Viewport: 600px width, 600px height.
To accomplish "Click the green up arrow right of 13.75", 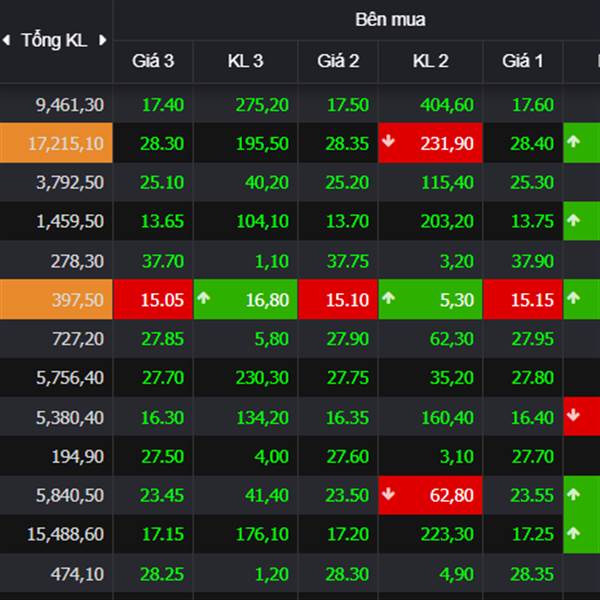I will coord(573,220).
